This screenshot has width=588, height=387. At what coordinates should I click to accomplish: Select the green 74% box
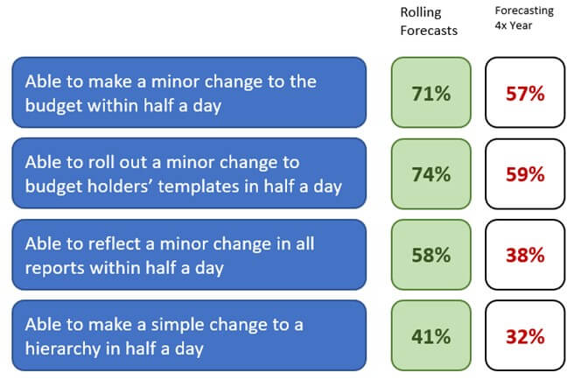[431, 173]
